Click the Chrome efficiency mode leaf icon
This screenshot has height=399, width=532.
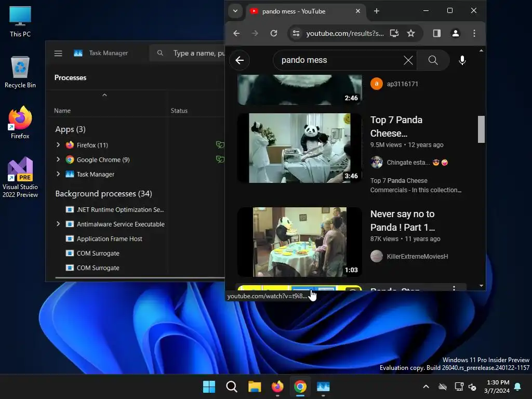click(220, 159)
